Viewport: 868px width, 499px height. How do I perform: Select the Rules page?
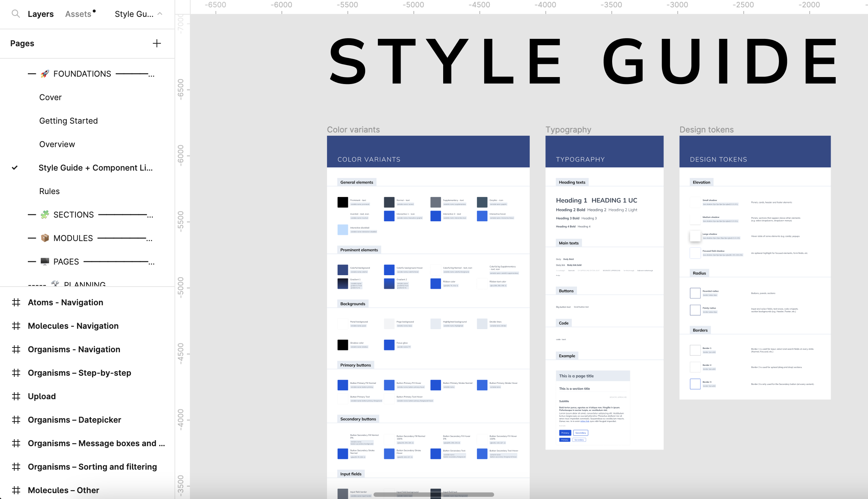[49, 191]
